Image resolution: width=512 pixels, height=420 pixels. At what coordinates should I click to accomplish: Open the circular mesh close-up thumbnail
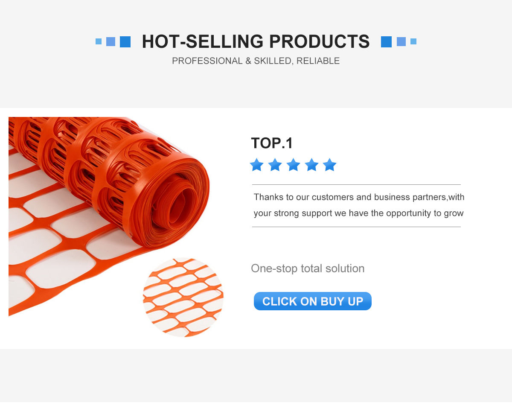pyautogui.click(x=183, y=297)
